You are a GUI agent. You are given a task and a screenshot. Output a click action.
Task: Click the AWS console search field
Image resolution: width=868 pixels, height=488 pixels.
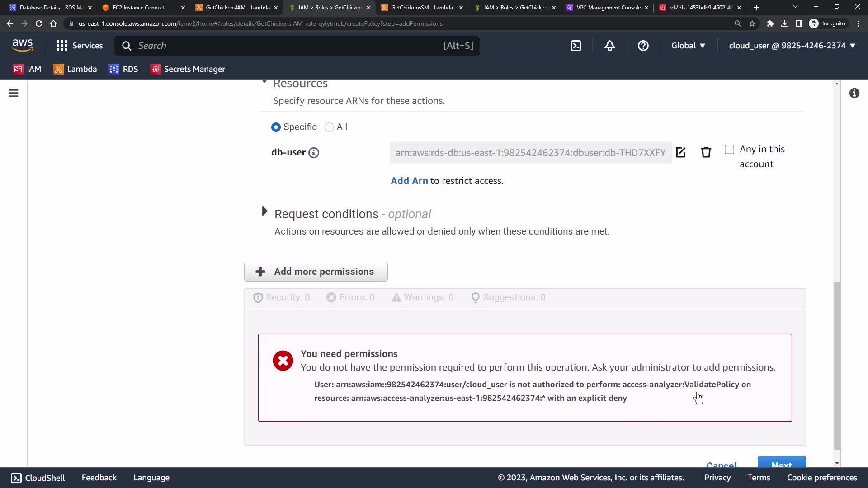[x=289, y=46]
